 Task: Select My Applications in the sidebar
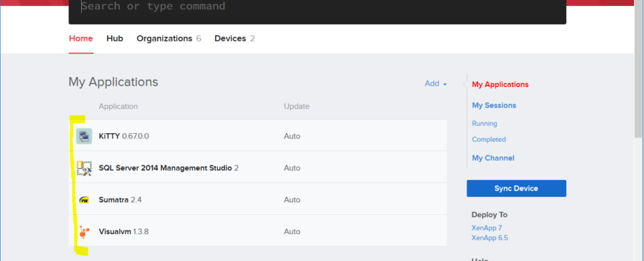coord(500,84)
